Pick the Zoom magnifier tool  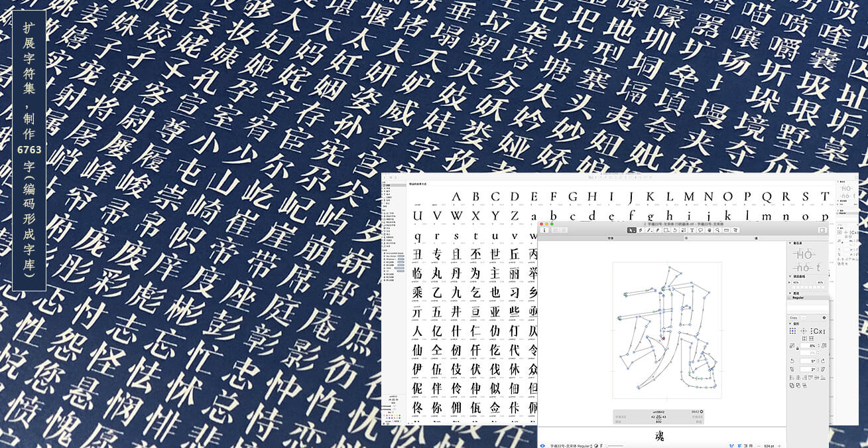[x=717, y=230]
